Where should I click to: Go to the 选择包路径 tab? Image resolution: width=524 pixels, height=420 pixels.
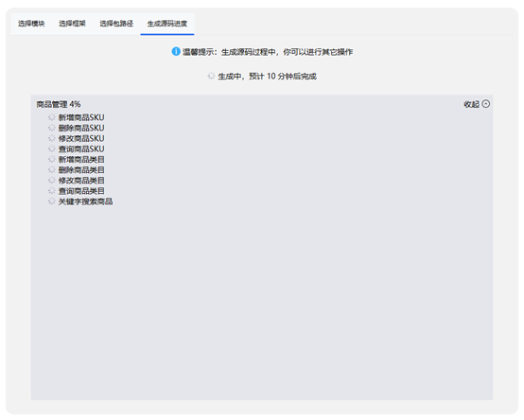[x=116, y=24]
